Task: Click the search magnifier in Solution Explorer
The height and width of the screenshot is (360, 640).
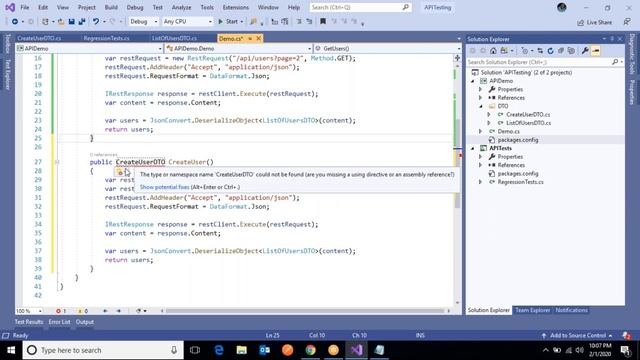Action: tap(615, 62)
